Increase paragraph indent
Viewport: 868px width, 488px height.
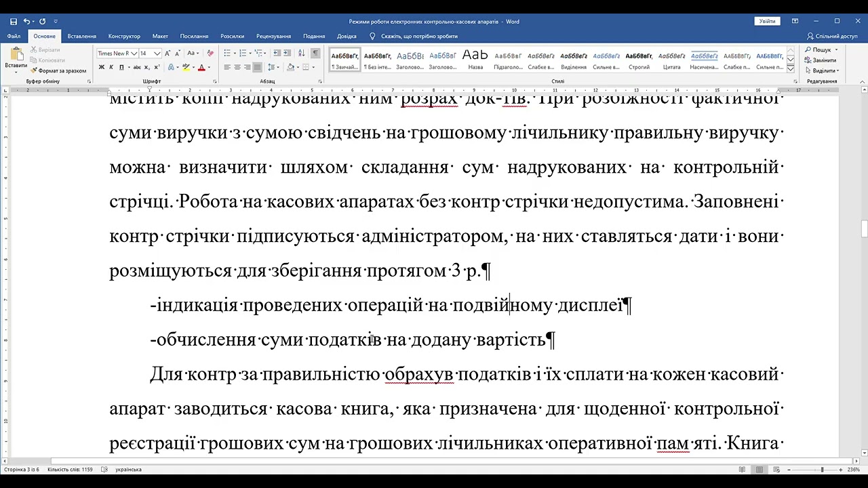(x=287, y=54)
